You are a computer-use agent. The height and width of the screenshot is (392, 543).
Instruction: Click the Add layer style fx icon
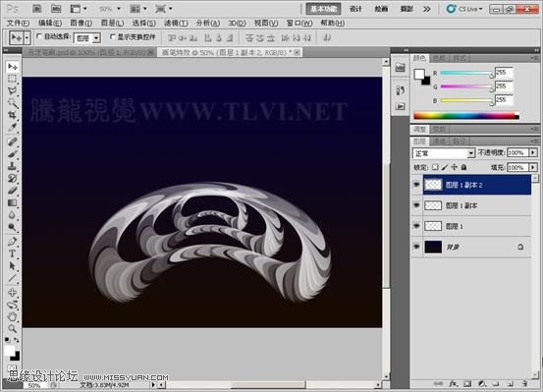click(x=453, y=384)
